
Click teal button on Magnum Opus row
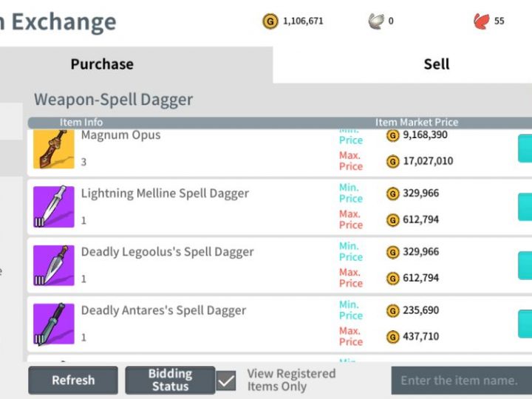[x=525, y=149]
